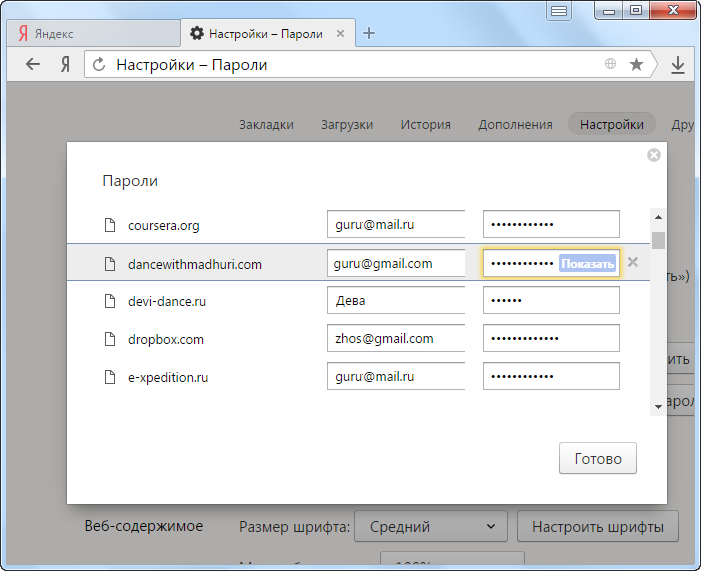Click the Готово button
Screen dimensions: 701x571
tap(598, 458)
